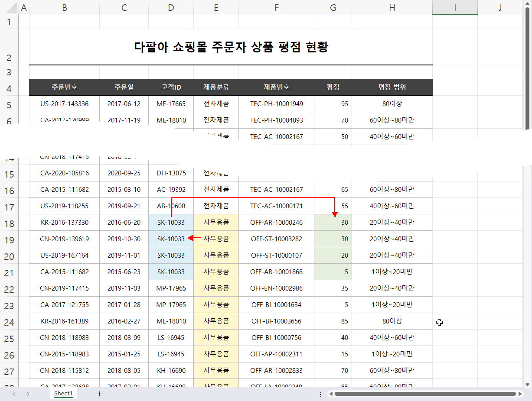Click the vertical scrollbar thumb

pyautogui.click(x=527, y=69)
